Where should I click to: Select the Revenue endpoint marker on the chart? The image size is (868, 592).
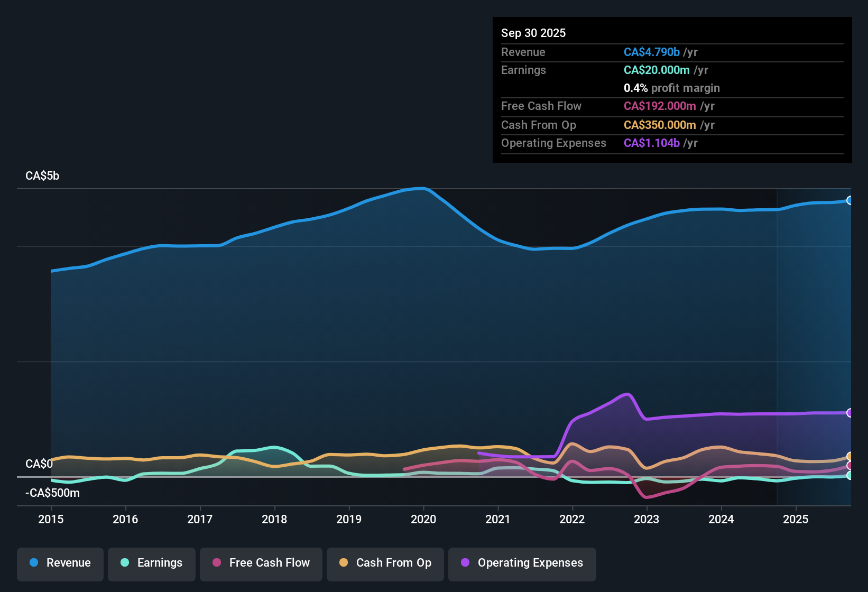point(849,200)
